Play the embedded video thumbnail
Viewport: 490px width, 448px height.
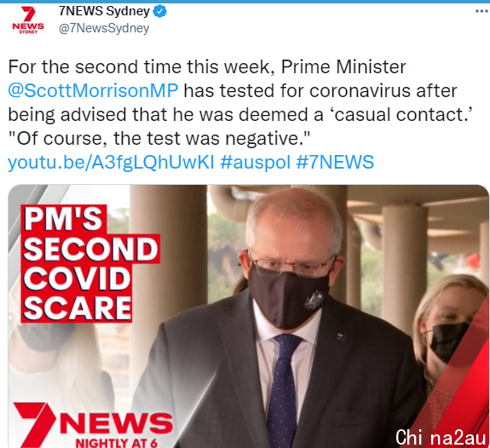coord(249,316)
